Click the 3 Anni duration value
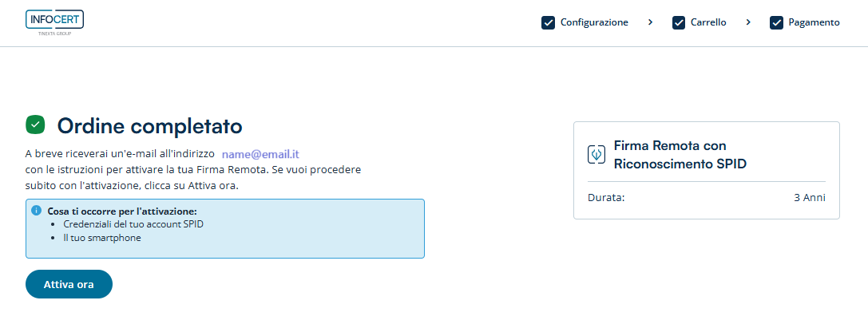868x328 pixels. [810, 197]
